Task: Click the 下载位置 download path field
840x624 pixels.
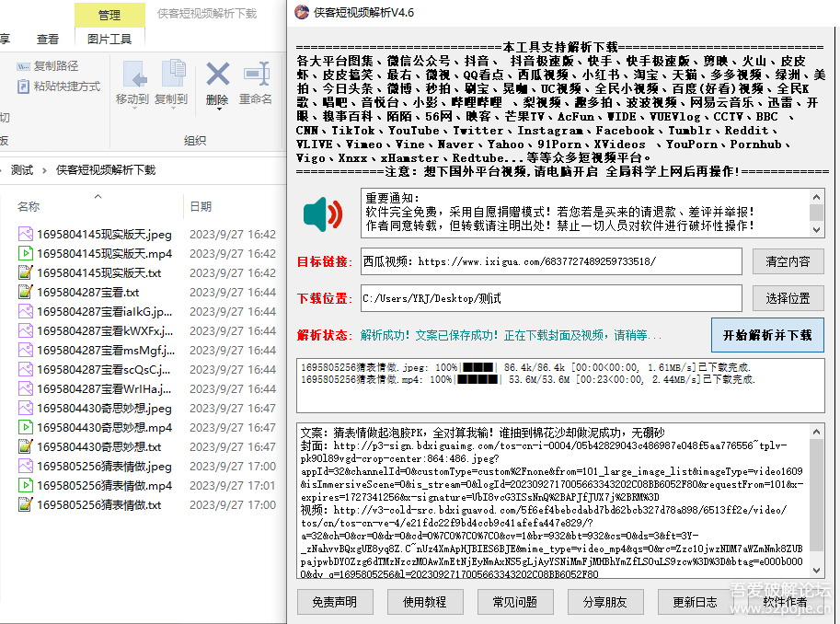Action: (551, 298)
